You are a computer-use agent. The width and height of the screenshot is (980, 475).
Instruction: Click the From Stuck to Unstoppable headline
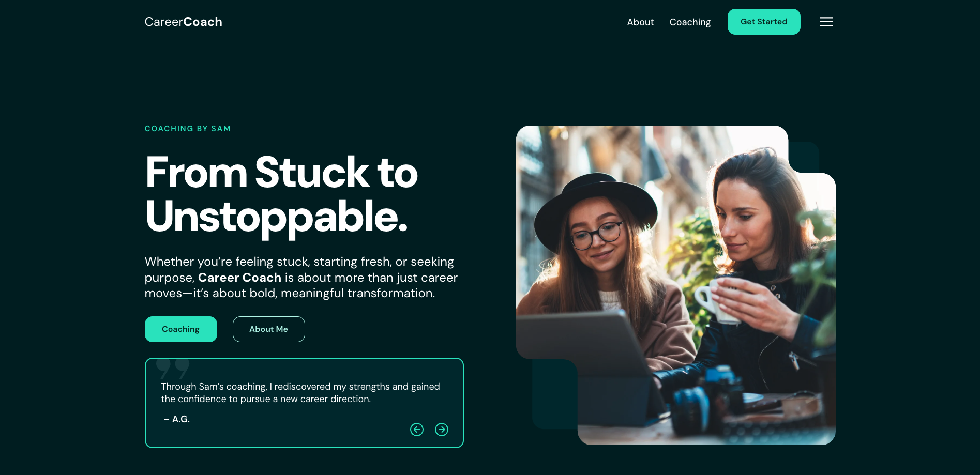point(281,194)
